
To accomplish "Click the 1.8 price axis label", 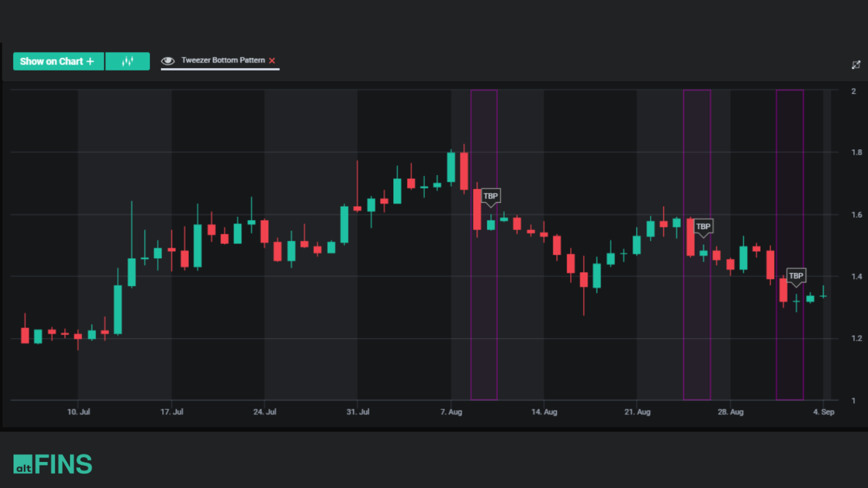I will click(x=857, y=151).
